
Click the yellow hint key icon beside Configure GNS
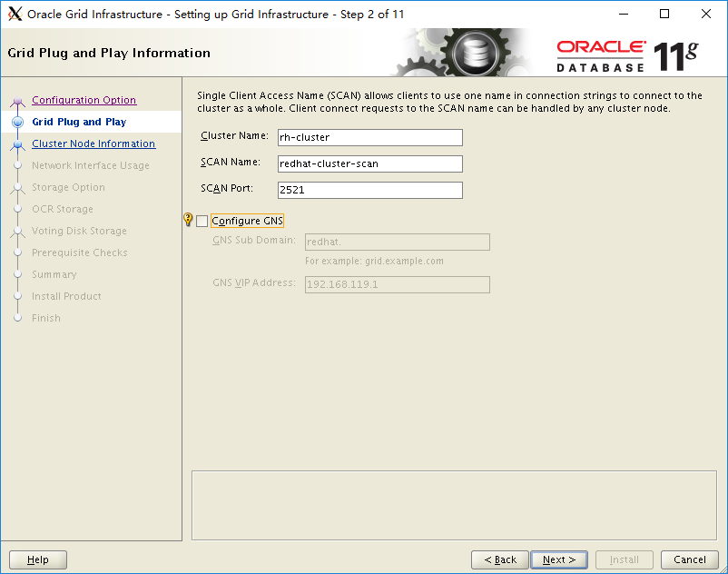[x=188, y=219]
